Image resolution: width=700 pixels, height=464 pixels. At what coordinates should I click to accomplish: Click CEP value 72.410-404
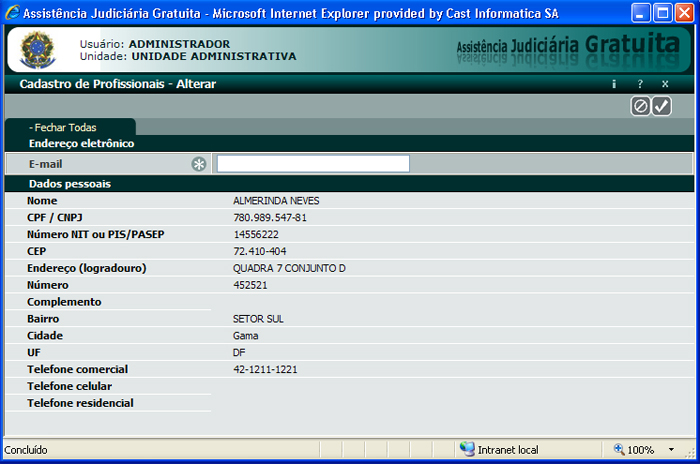pyautogui.click(x=259, y=251)
